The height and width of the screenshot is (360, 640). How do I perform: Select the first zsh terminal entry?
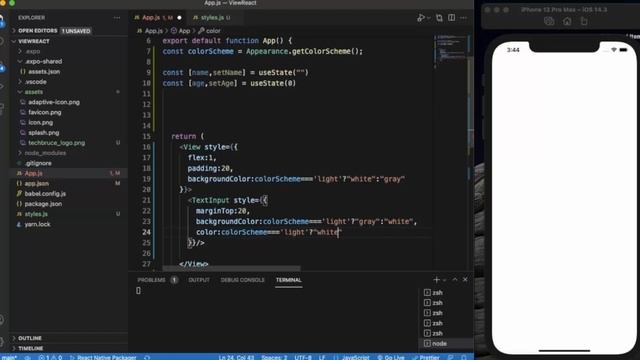click(x=446, y=293)
